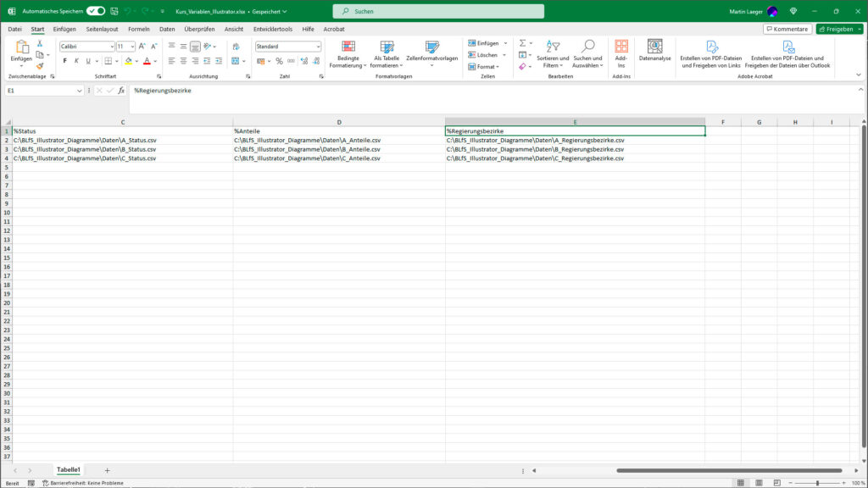Viewport: 868px width, 488px height.
Task: Click Als Tabelle formatieren
Action: [x=387, y=54]
